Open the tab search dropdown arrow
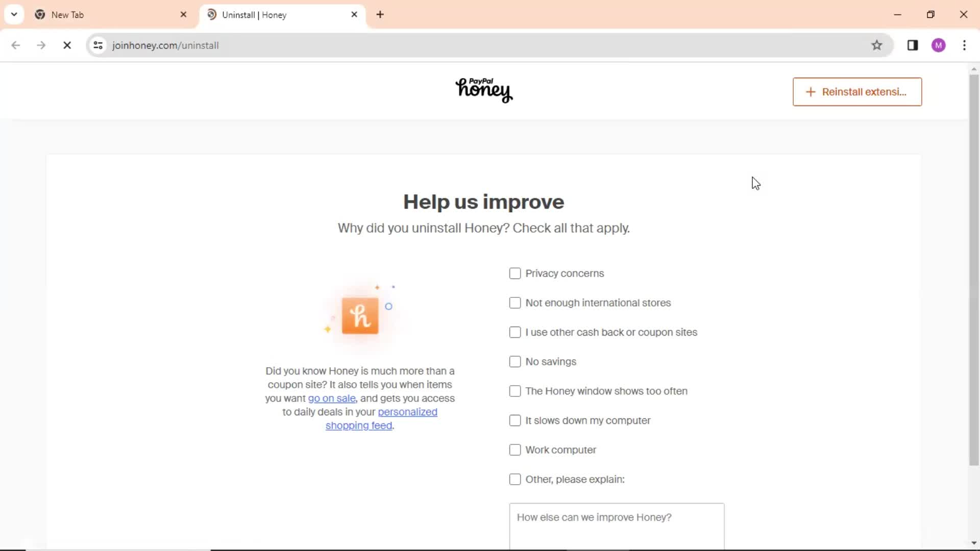The height and width of the screenshot is (551, 980). (14, 14)
